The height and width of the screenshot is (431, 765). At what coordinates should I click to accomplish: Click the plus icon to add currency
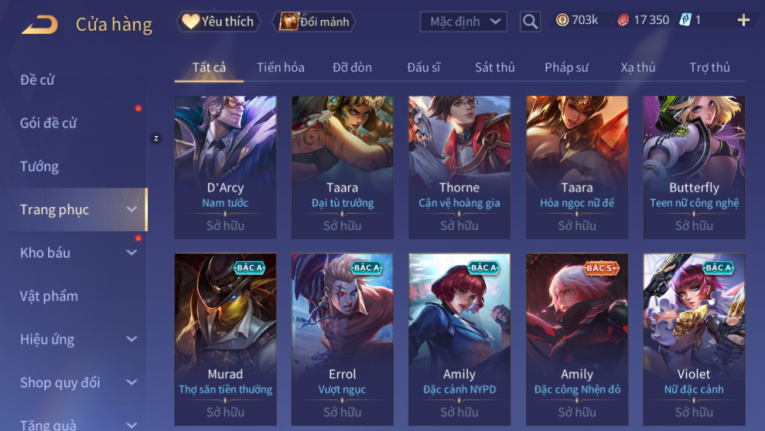744,20
